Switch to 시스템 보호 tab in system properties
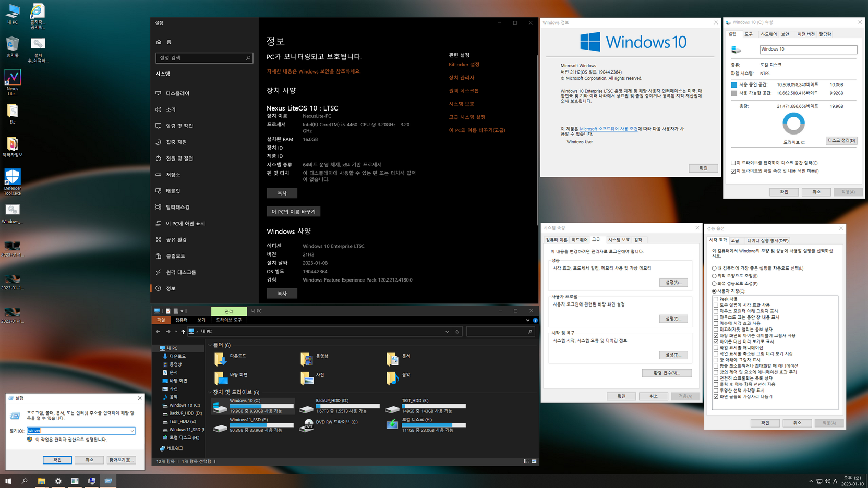 click(x=619, y=240)
